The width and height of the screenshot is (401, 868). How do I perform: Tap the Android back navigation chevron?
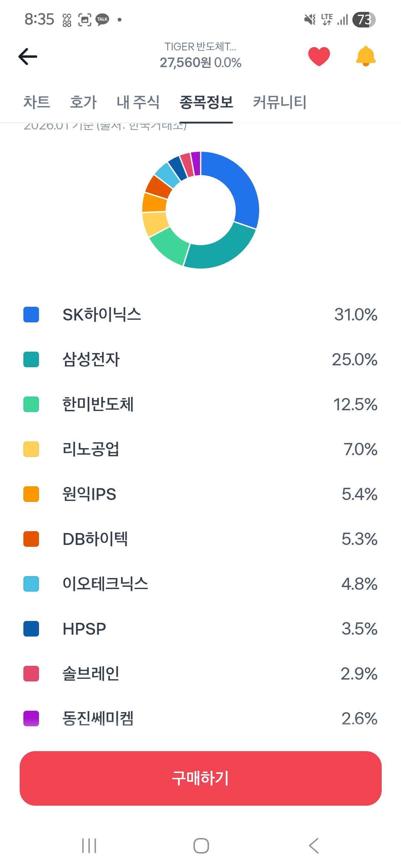(314, 846)
